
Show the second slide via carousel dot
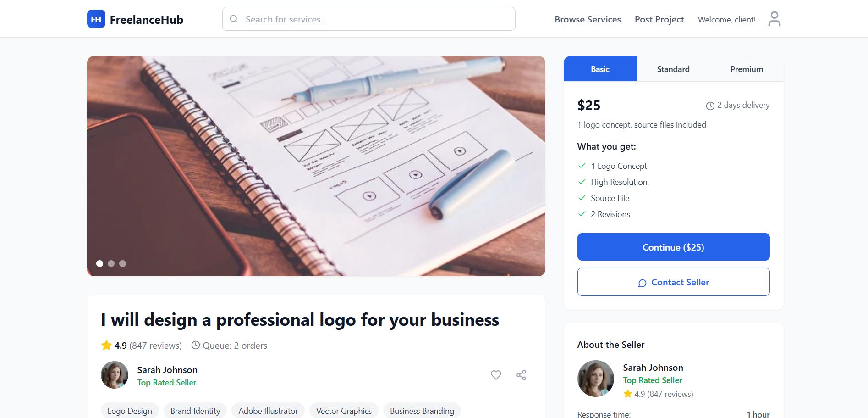pos(111,263)
